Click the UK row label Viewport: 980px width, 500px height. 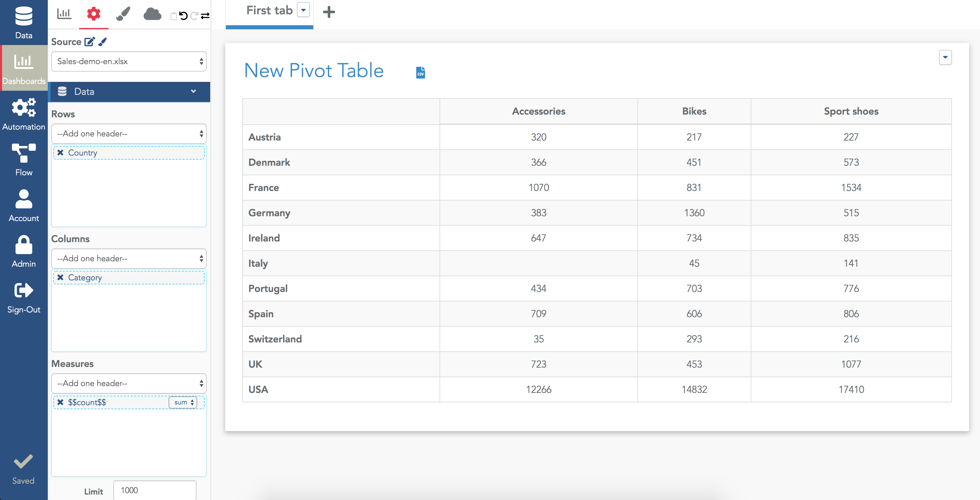click(x=255, y=364)
